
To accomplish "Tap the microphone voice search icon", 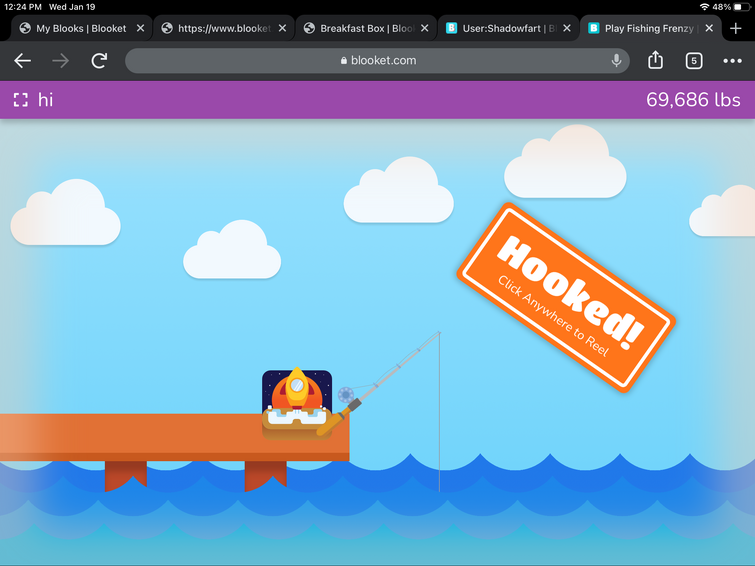I will click(x=616, y=61).
